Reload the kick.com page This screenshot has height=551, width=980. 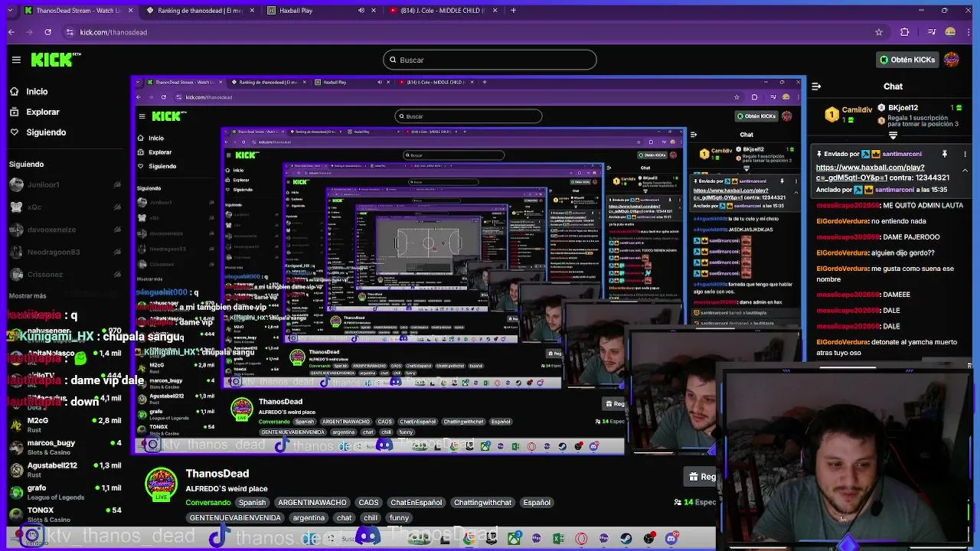[47, 32]
